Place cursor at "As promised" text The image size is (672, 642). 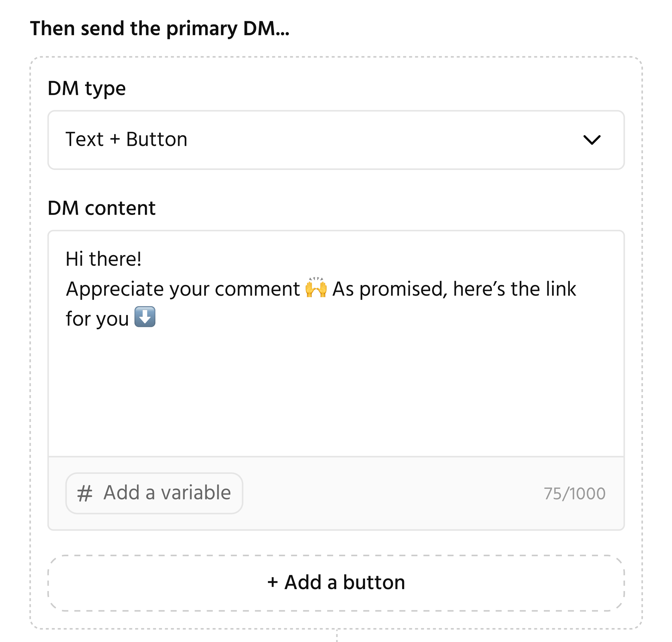click(389, 289)
